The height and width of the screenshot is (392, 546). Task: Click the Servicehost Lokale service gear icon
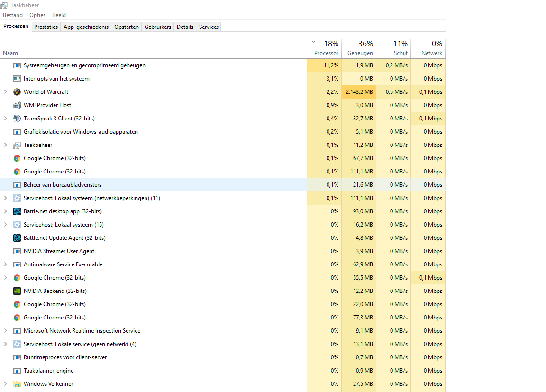click(x=17, y=344)
